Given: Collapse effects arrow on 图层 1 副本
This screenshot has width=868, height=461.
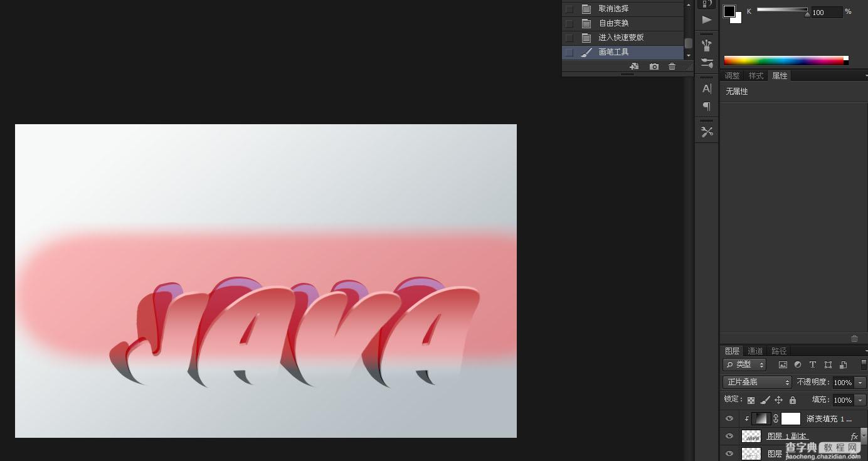Looking at the screenshot, I should tap(864, 435).
